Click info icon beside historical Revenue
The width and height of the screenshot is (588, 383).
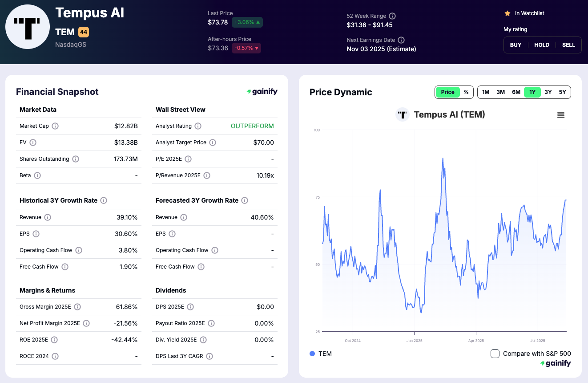pos(48,217)
